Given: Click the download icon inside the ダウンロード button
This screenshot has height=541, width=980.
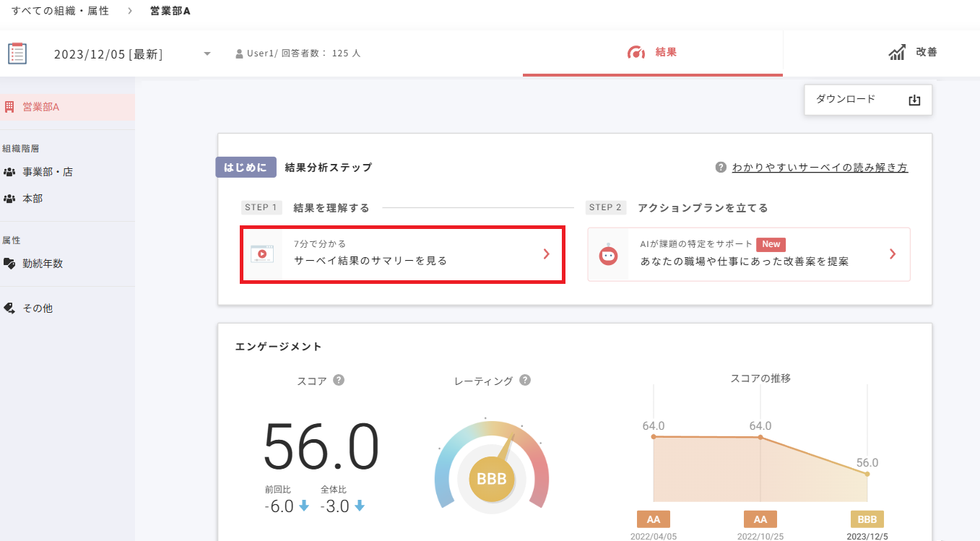Looking at the screenshot, I should pyautogui.click(x=914, y=100).
